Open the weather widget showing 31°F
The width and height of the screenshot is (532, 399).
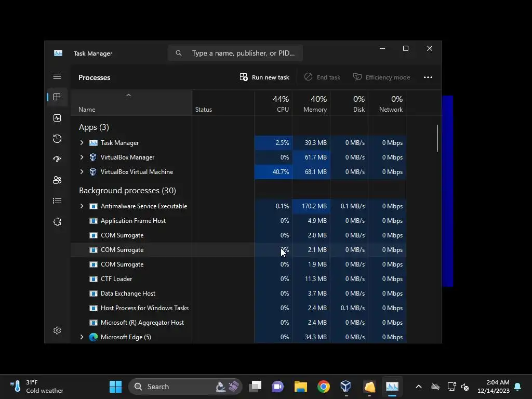[x=37, y=387]
